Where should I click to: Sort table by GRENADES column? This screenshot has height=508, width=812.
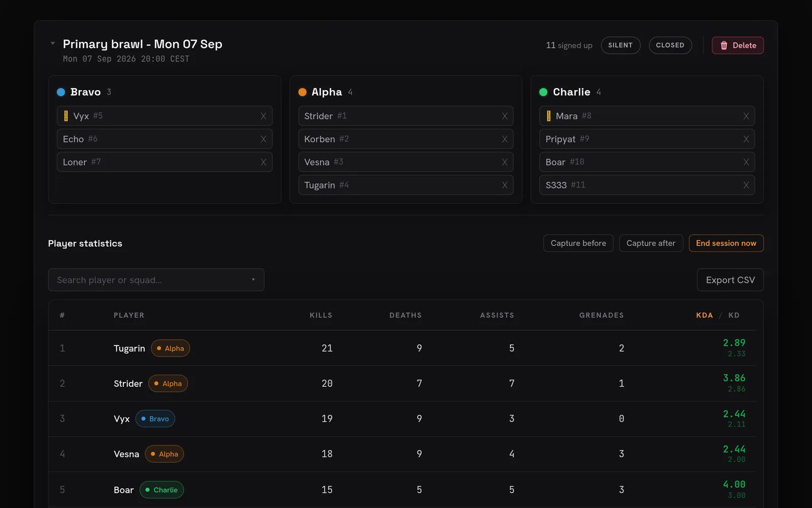[601, 315]
